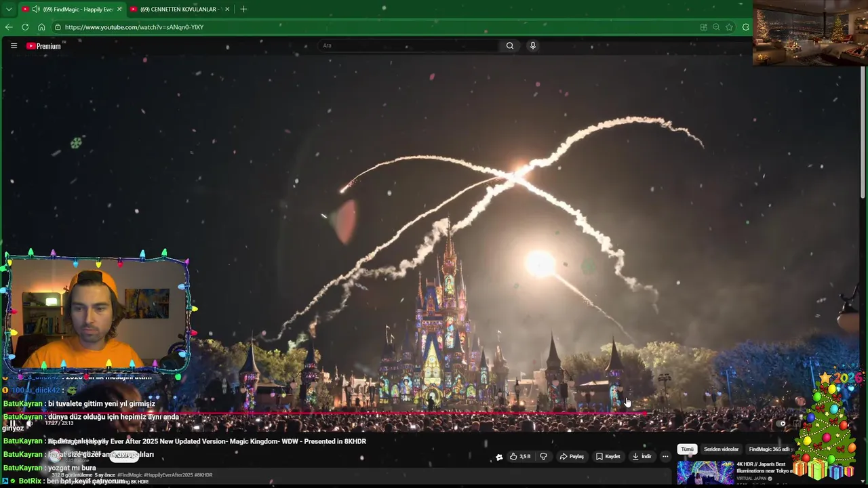Select the Tümü filter chip
Viewport: 868px width, 488px height.
687,449
